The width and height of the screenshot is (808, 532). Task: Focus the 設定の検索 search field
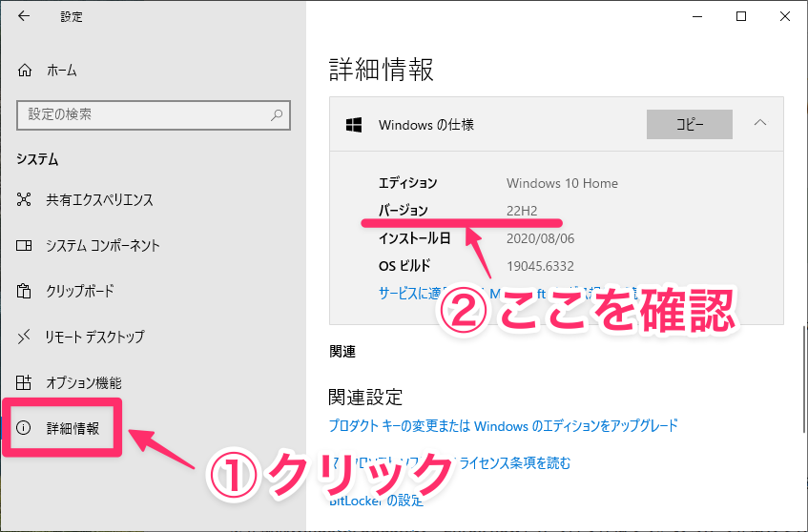(x=154, y=114)
